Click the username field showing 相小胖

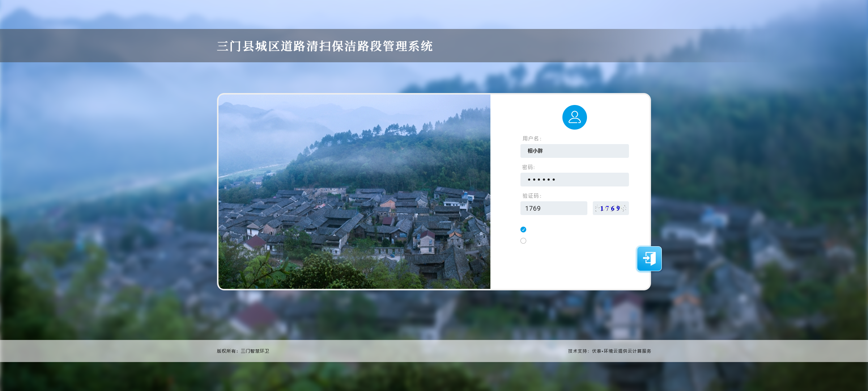pos(574,151)
